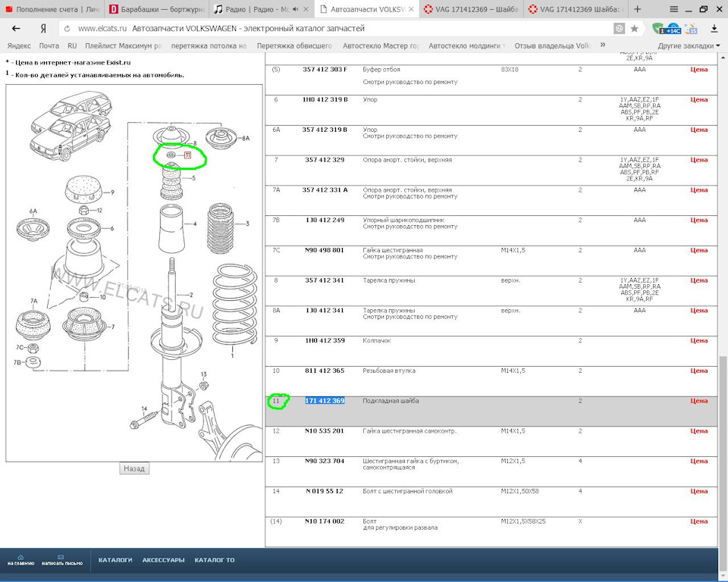
Task: Open the Protect icon in the address bar
Action: [619, 29]
